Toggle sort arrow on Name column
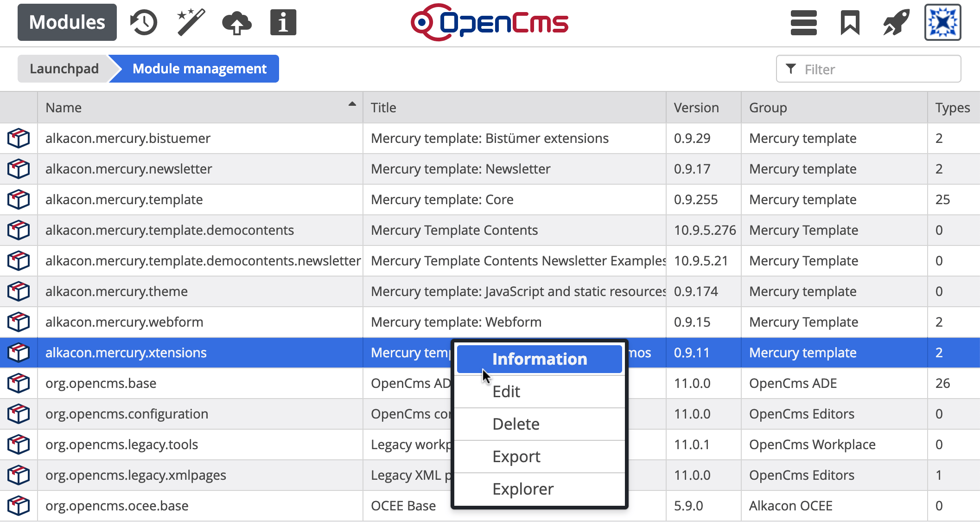980x522 pixels. click(352, 104)
